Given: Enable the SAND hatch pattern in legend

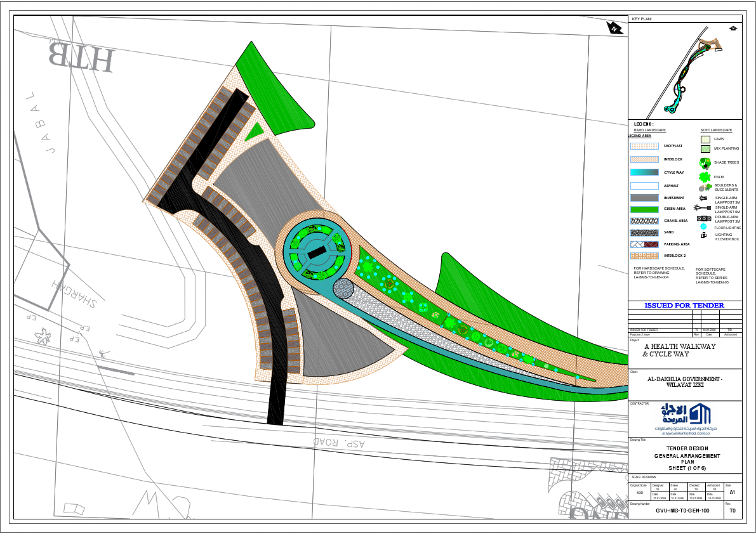Looking at the screenshot, I should [644, 231].
